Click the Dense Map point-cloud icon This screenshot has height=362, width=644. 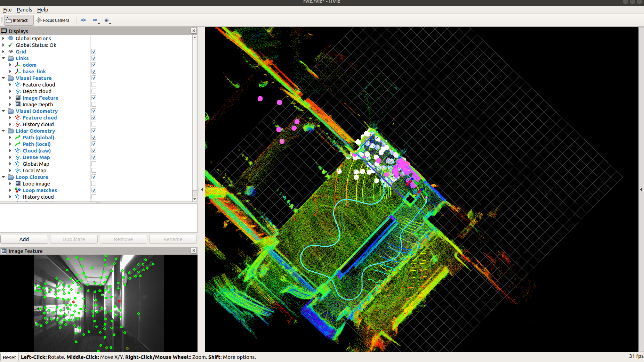tap(18, 157)
